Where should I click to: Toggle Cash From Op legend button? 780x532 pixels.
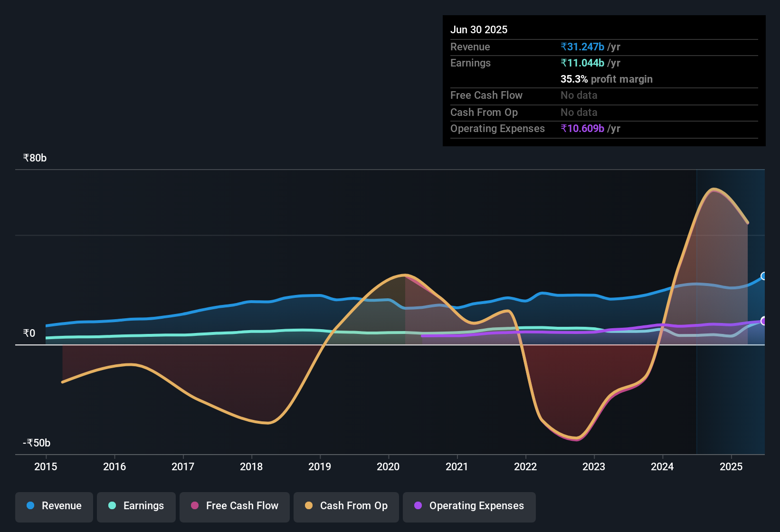[x=346, y=506]
